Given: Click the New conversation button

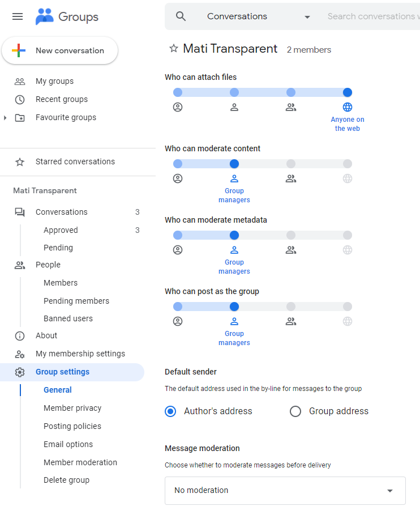Looking at the screenshot, I should click(x=60, y=50).
